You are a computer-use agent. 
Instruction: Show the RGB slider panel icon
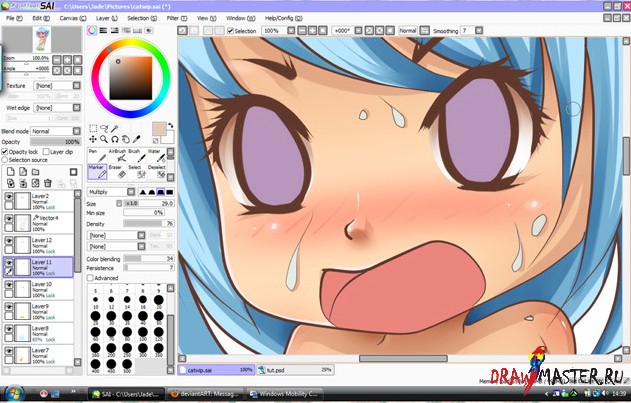click(103, 30)
